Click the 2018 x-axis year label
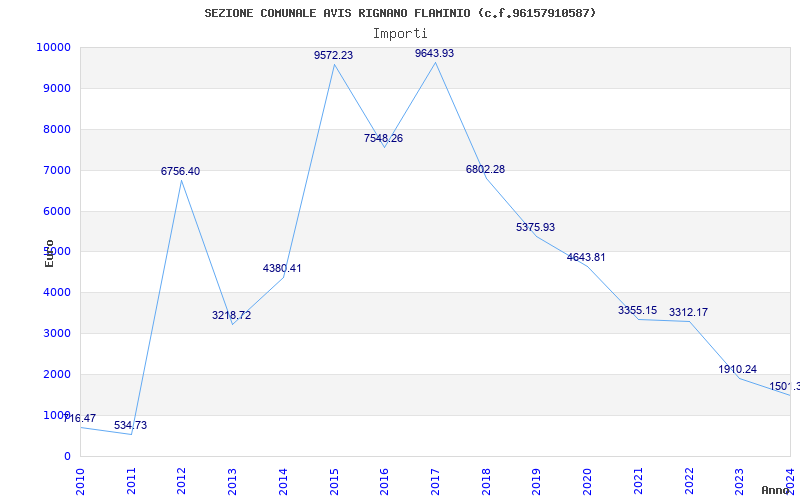Screen dimensions: 800x500 point(486,482)
